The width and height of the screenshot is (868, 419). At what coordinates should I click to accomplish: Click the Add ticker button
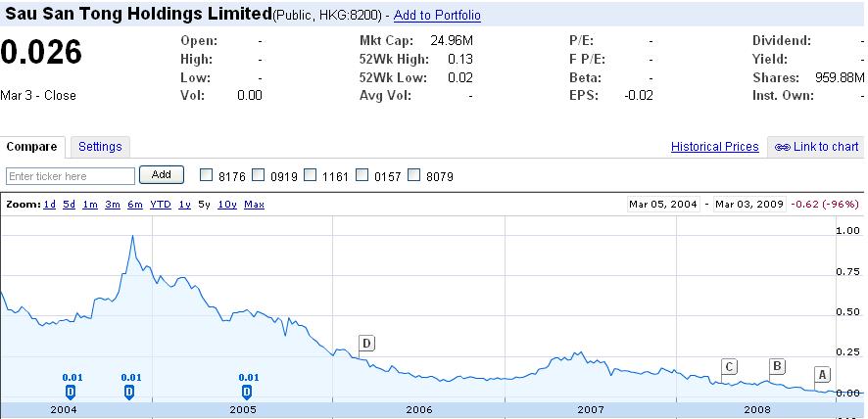point(161,175)
